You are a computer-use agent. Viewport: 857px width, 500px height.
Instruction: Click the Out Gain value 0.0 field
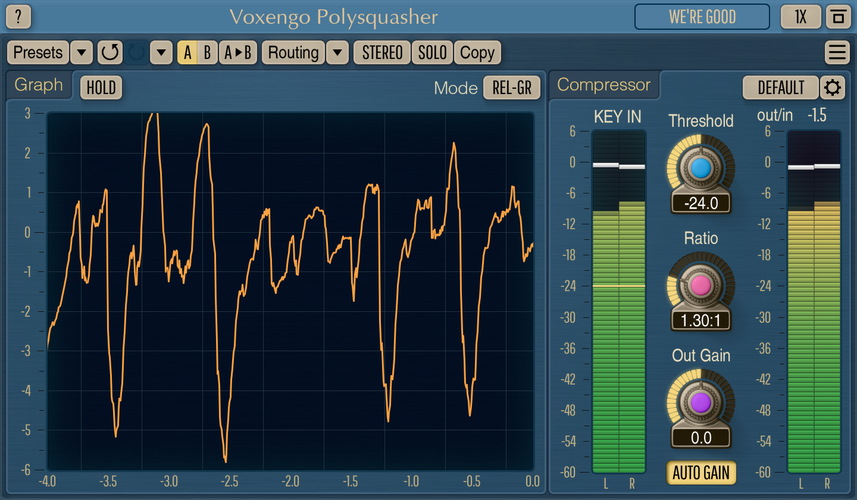click(701, 438)
